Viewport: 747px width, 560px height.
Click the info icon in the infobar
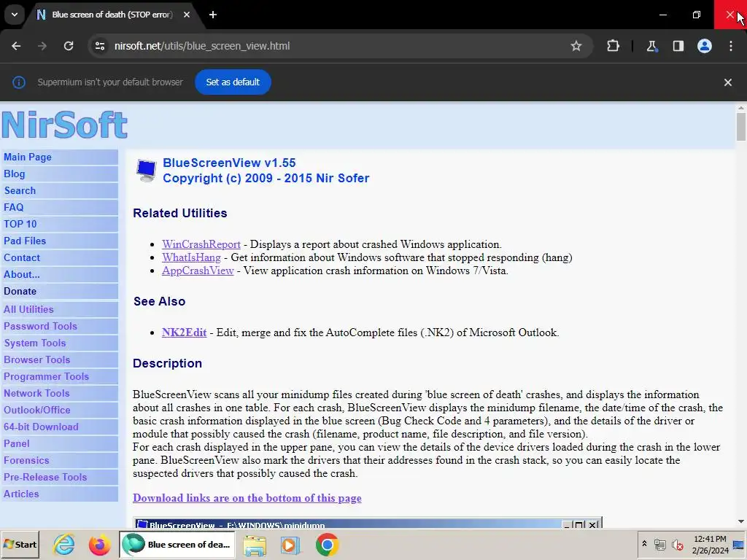(18, 82)
